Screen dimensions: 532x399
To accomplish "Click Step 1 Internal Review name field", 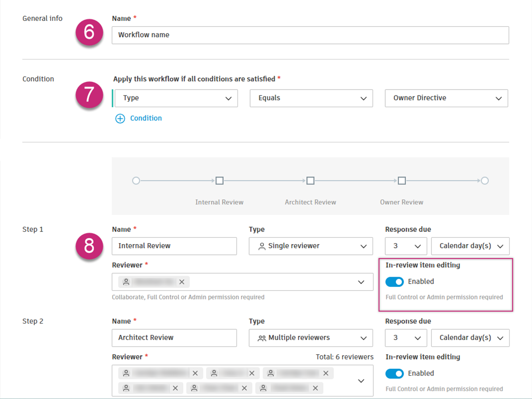I will pos(174,246).
